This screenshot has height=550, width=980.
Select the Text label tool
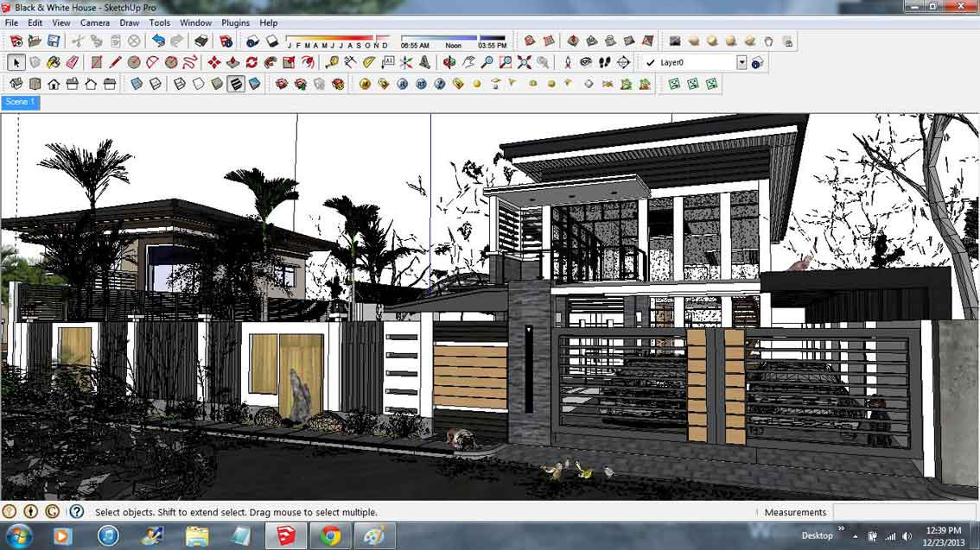(x=387, y=62)
